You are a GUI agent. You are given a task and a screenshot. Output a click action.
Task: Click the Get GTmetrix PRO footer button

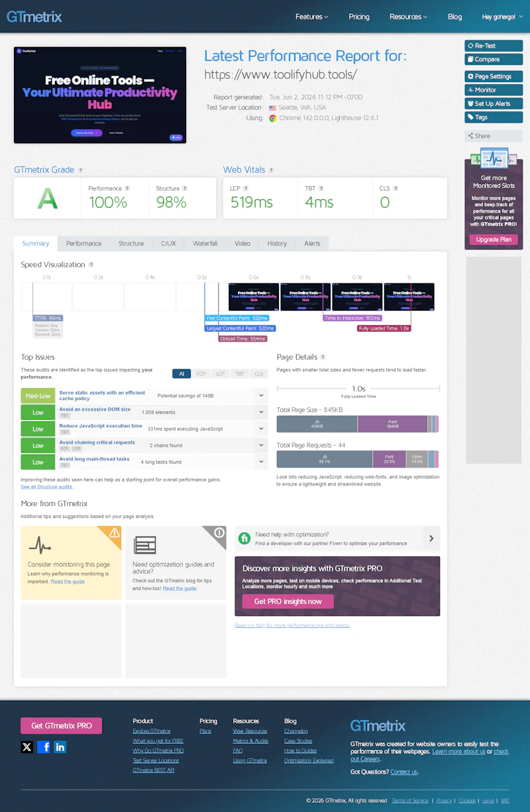click(62, 726)
